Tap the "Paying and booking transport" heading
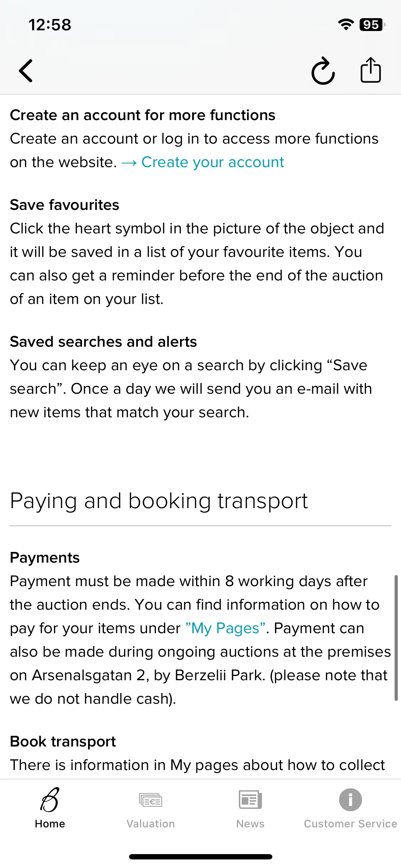The height and width of the screenshot is (868, 401). point(159,501)
